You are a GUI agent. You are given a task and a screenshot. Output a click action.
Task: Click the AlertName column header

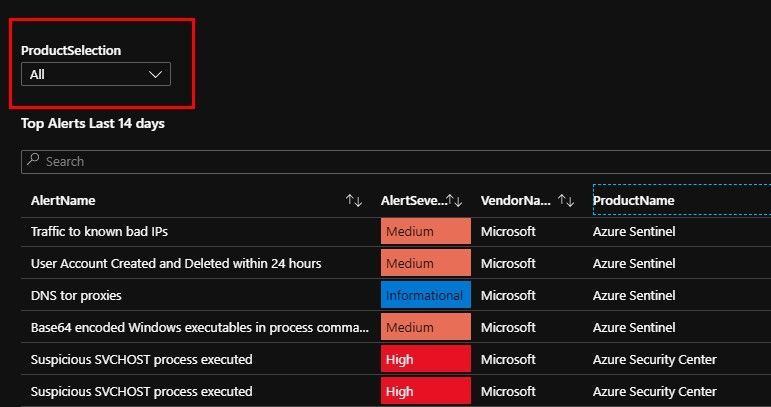(63, 201)
